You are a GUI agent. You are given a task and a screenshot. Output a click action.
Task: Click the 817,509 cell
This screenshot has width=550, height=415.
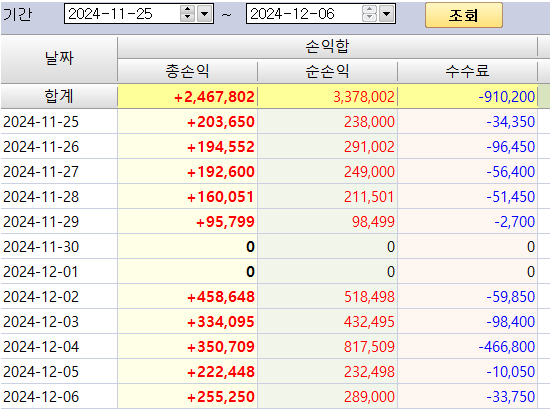pyautogui.click(x=327, y=347)
